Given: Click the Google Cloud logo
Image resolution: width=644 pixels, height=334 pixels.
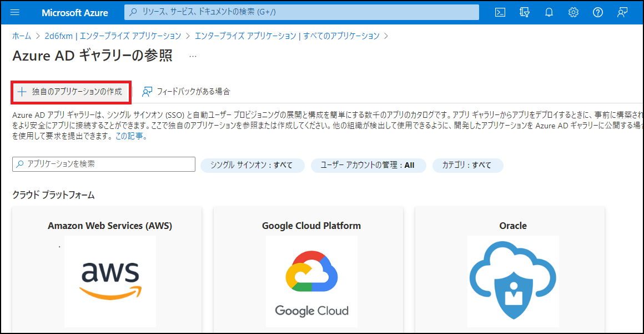Looking at the screenshot, I should pos(312,281).
